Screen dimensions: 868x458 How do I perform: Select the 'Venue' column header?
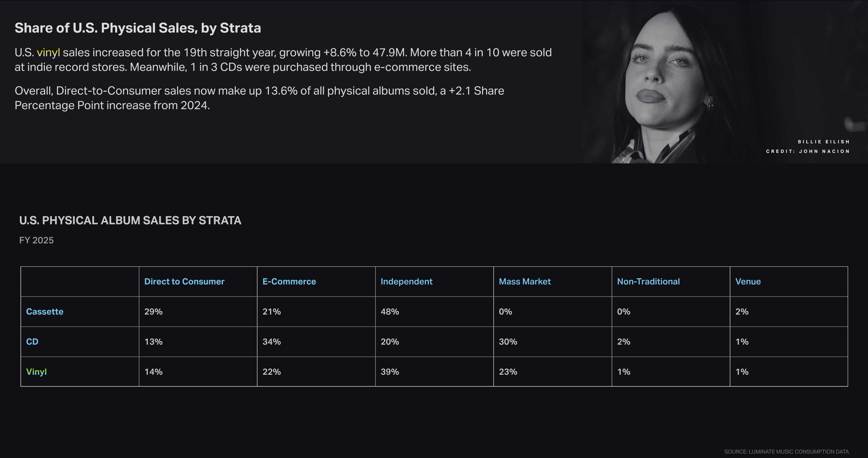pos(748,282)
